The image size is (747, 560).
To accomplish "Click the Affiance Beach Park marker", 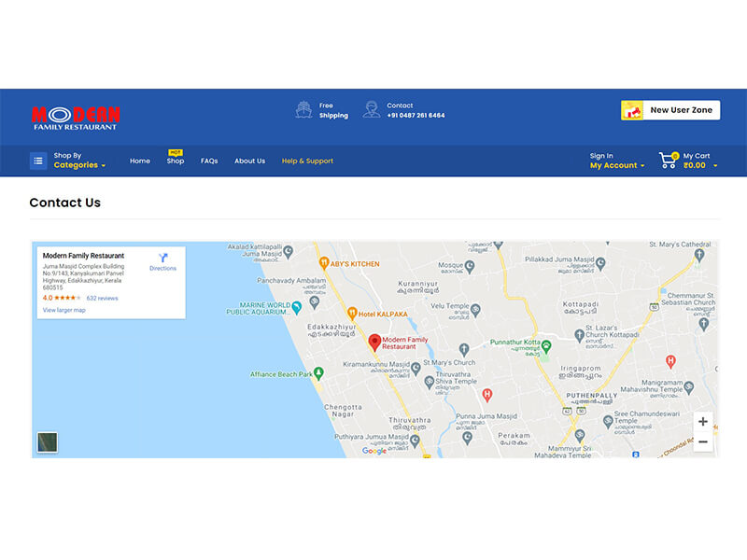I will click(317, 373).
